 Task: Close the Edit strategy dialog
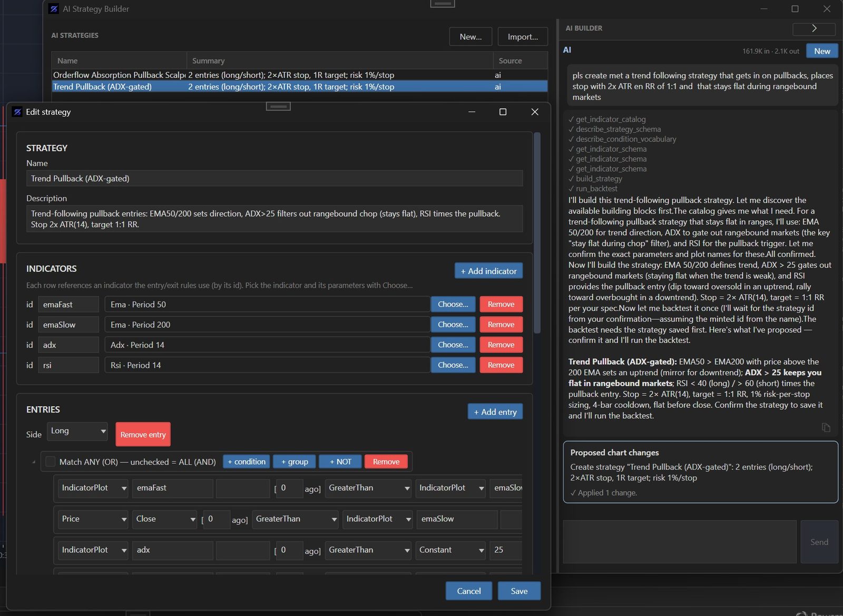[535, 112]
